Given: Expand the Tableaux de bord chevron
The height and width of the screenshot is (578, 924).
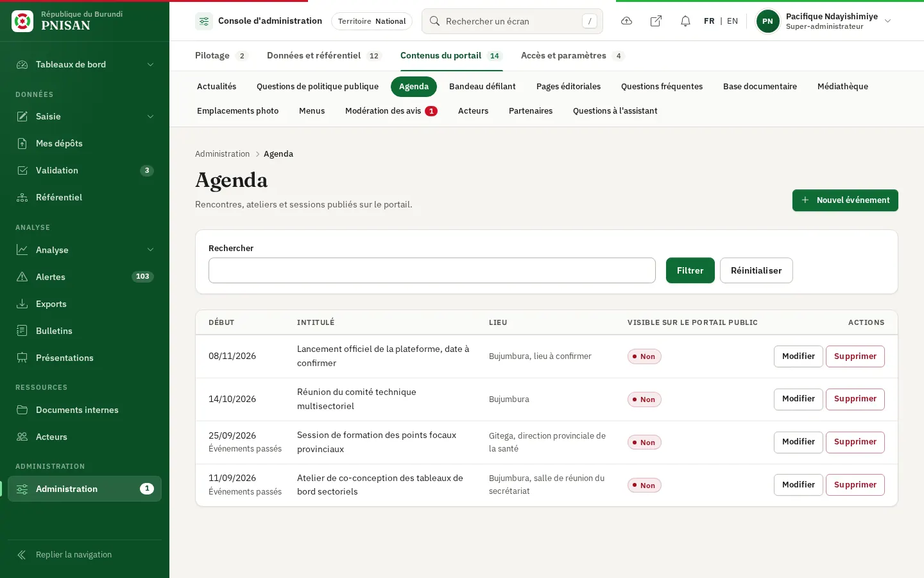Looking at the screenshot, I should (150, 64).
